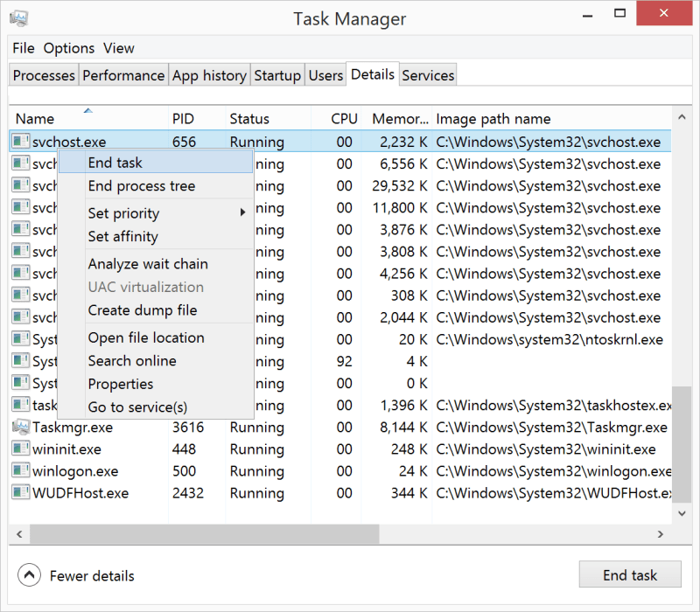Choose End process tree
This screenshot has width=700, height=612.
point(156,185)
